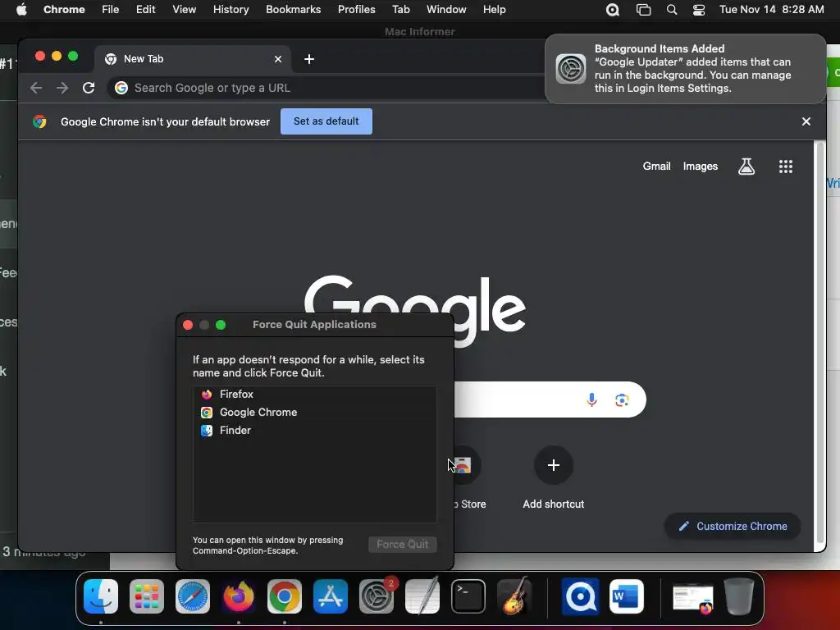The height and width of the screenshot is (630, 840).
Task: Click the Background Items Added notification
Action: [685, 69]
